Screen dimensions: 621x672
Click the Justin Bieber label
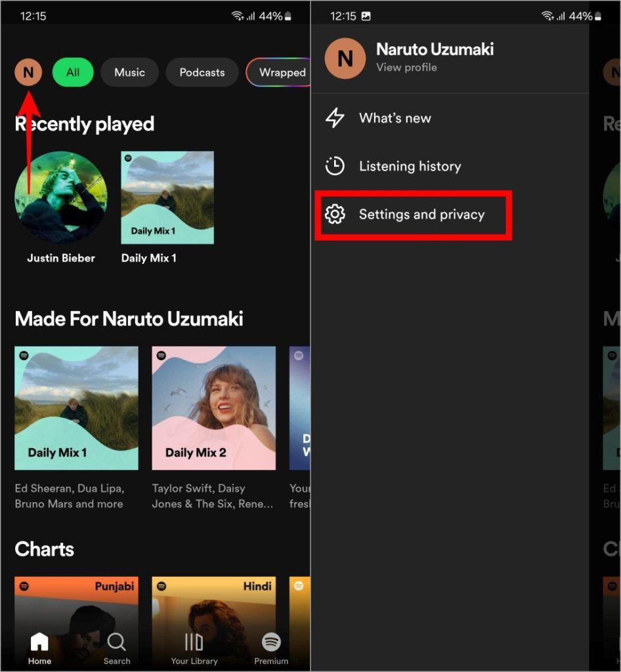point(61,258)
